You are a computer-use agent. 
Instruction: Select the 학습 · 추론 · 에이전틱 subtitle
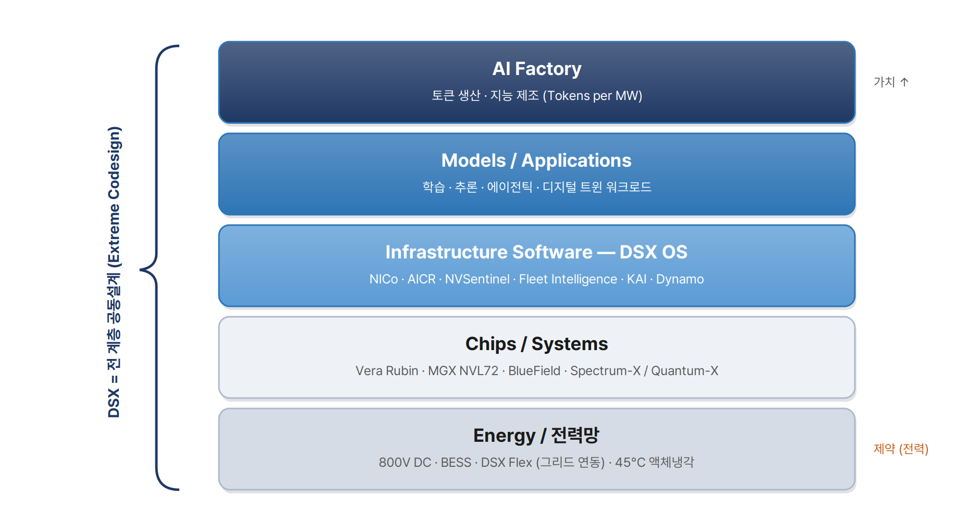[477, 187]
